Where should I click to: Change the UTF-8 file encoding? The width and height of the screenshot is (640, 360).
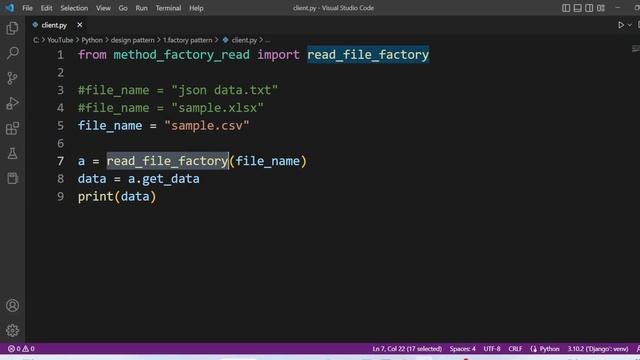492,349
